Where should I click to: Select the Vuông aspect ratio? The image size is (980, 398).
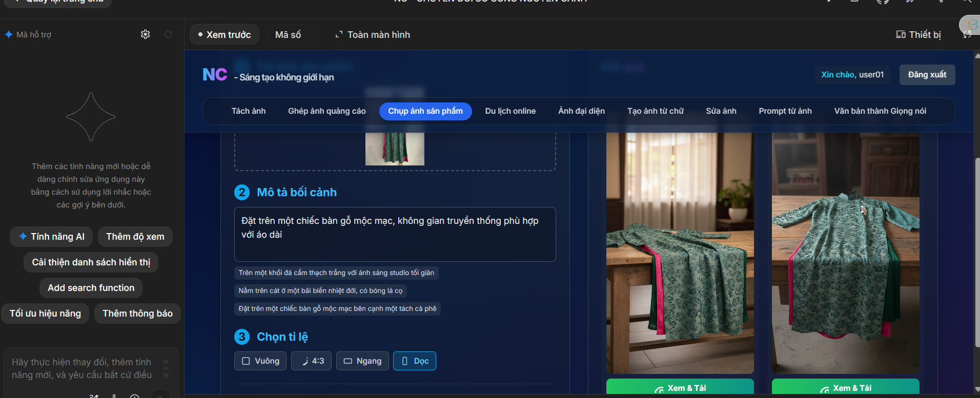260,361
